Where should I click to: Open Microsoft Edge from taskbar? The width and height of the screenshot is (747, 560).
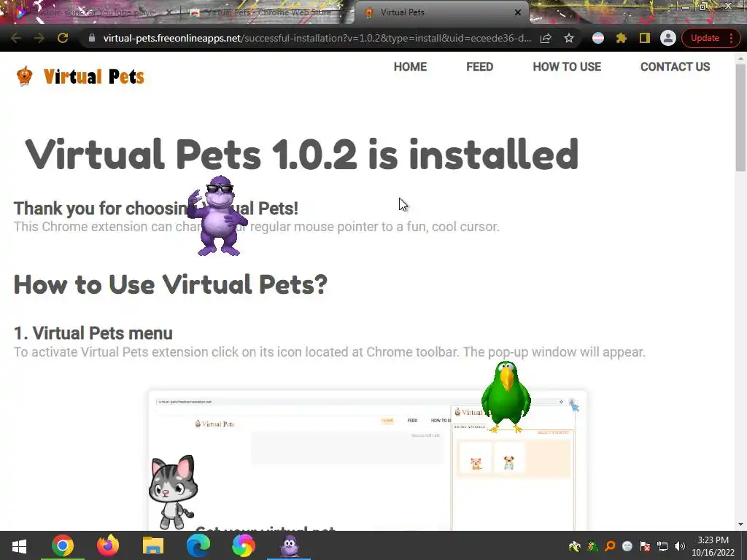coord(198,545)
